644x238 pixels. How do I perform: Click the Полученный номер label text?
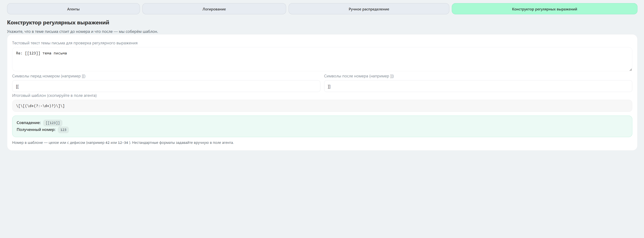tap(36, 130)
